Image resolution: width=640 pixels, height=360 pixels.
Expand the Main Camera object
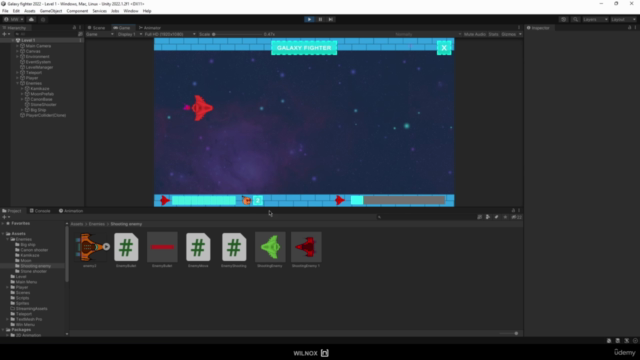(18, 46)
